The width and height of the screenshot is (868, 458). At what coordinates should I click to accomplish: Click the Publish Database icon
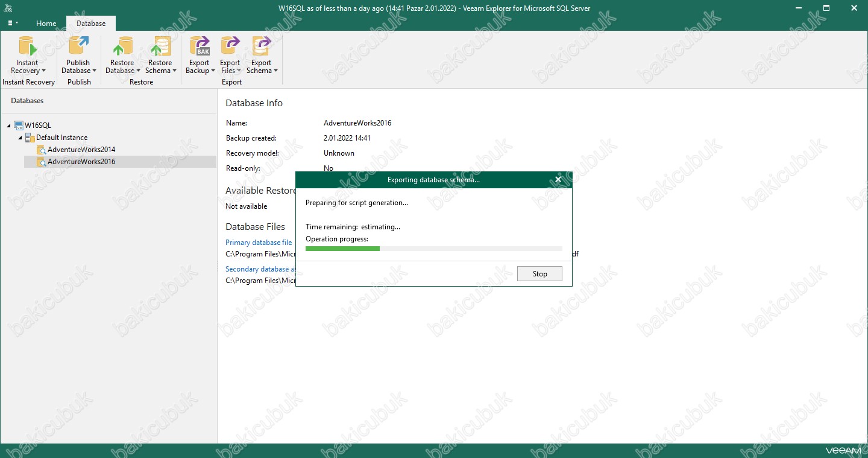pyautogui.click(x=78, y=46)
